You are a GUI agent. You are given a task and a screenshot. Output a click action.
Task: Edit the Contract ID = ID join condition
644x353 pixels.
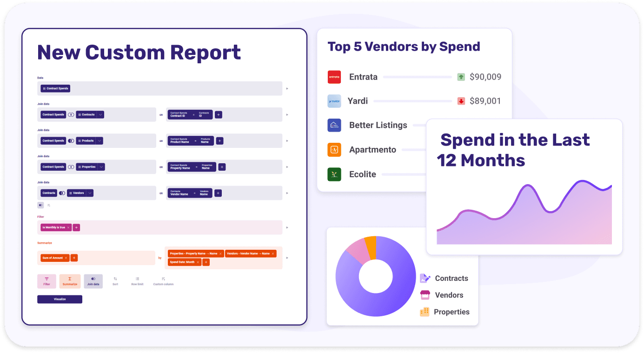point(190,114)
